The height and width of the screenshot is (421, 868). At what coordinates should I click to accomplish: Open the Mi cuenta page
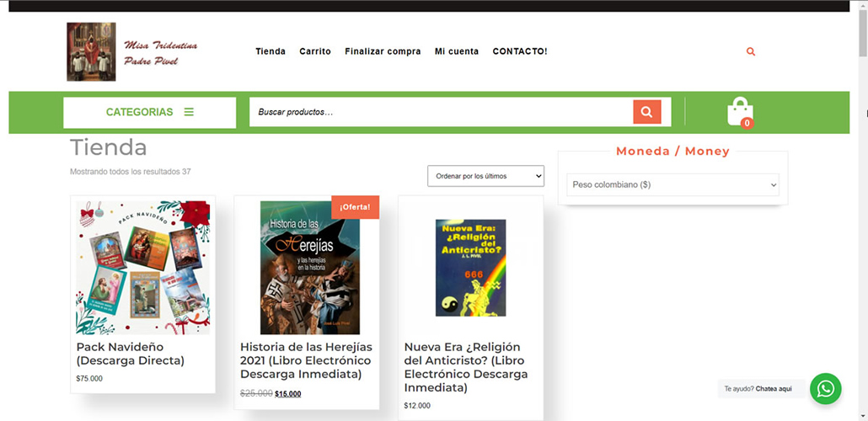pos(457,51)
